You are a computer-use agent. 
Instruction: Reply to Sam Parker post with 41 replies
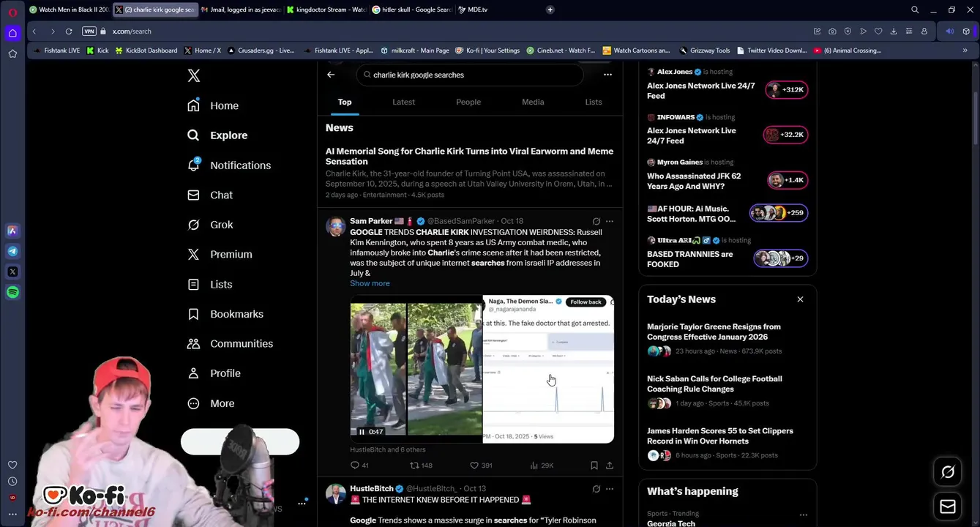[x=359, y=466]
